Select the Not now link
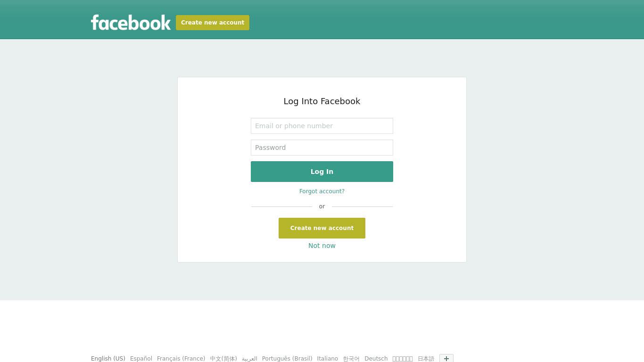This screenshot has height=362, width=644. coord(322,246)
